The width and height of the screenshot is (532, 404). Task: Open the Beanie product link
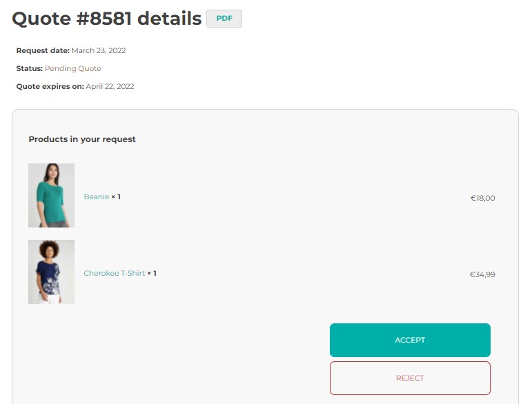(x=97, y=196)
